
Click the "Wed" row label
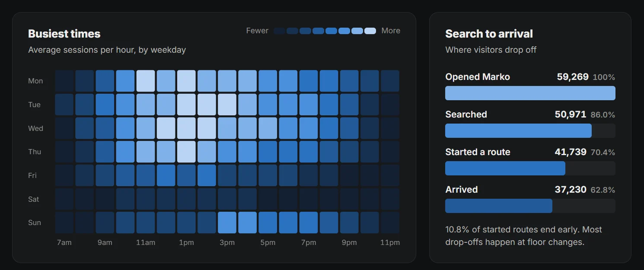35,128
